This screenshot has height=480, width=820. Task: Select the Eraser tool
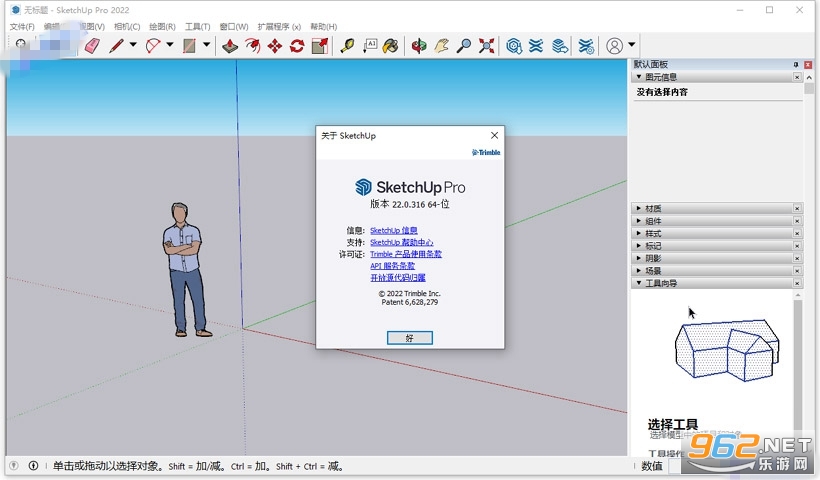(x=92, y=46)
